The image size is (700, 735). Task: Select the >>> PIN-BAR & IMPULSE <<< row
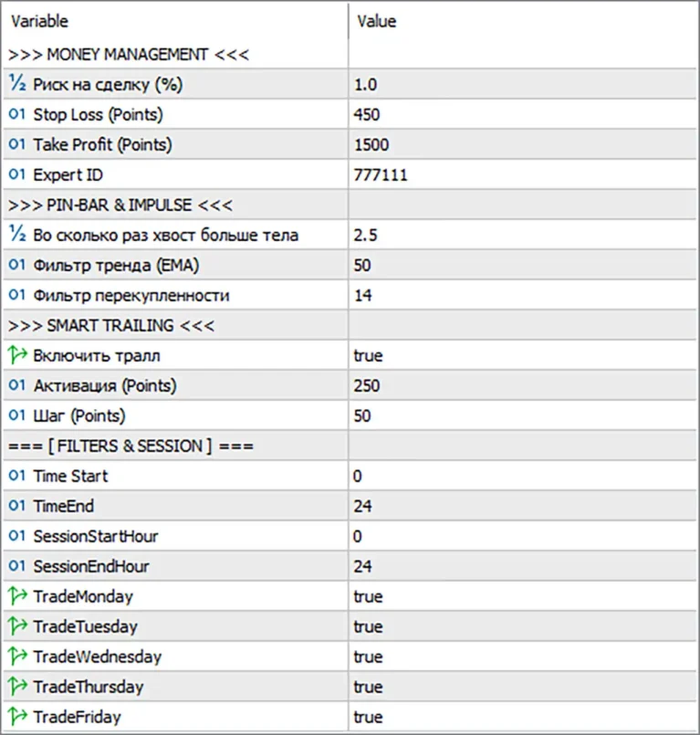tap(350, 205)
